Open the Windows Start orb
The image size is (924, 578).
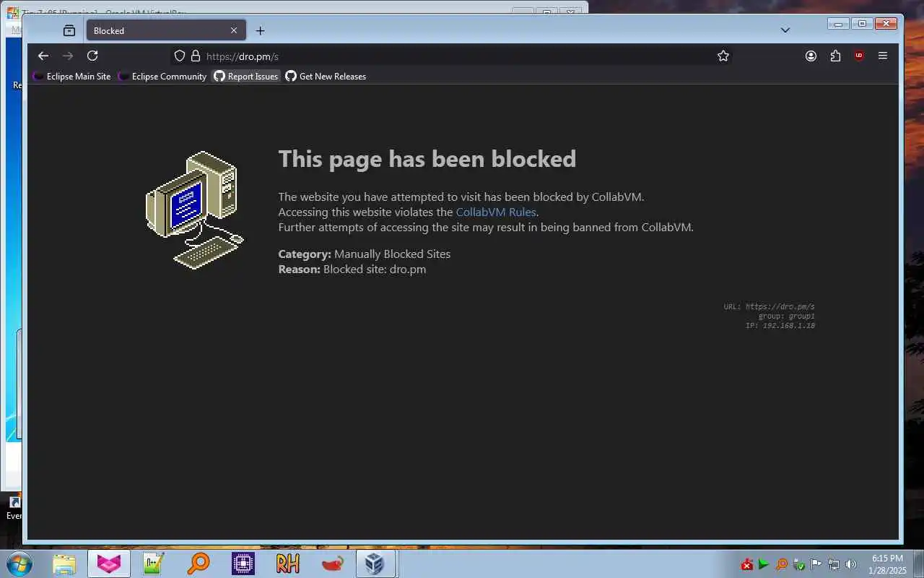click(x=19, y=564)
